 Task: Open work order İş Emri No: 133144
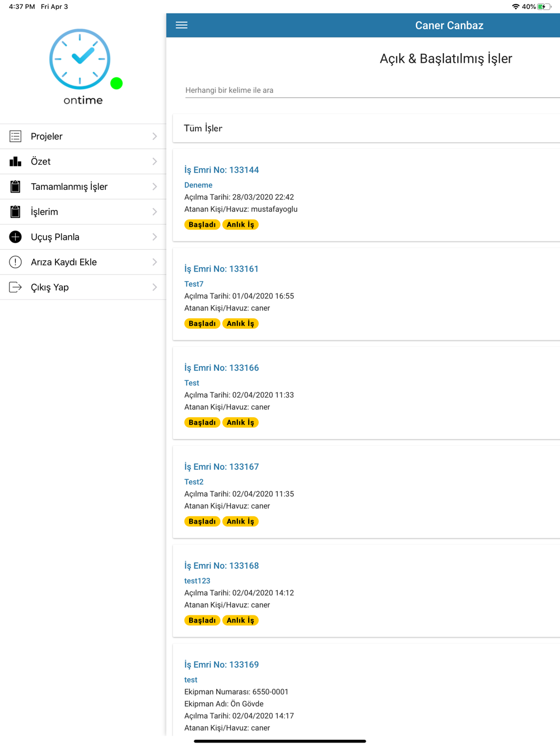point(222,170)
